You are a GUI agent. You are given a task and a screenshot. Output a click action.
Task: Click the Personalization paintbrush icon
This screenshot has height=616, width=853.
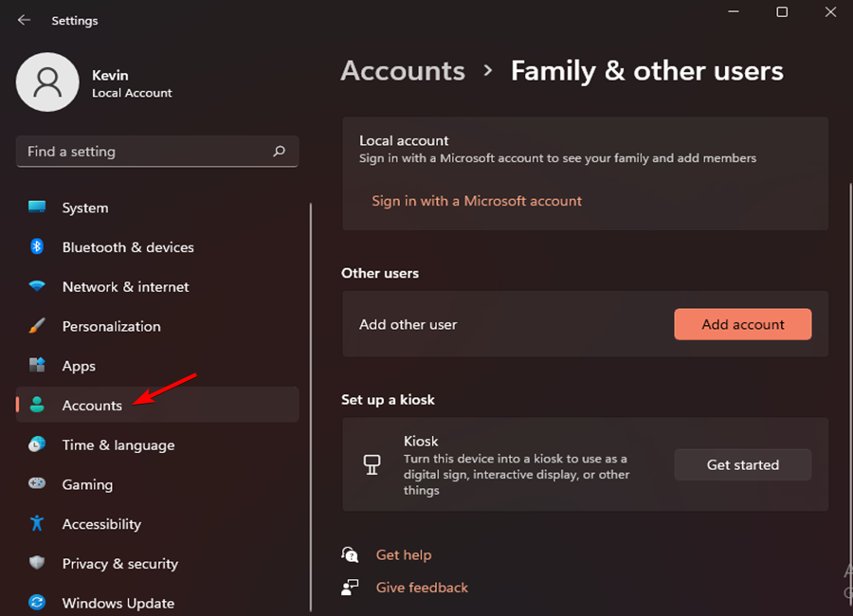coord(37,326)
